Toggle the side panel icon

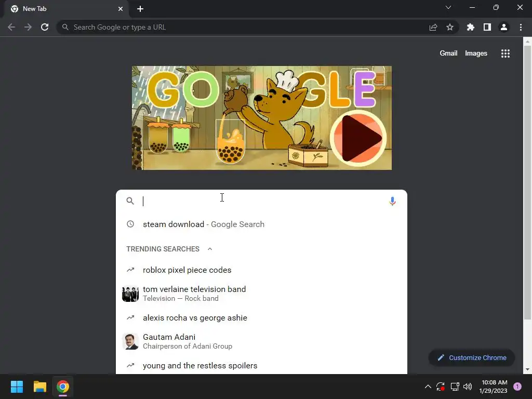(x=487, y=27)
